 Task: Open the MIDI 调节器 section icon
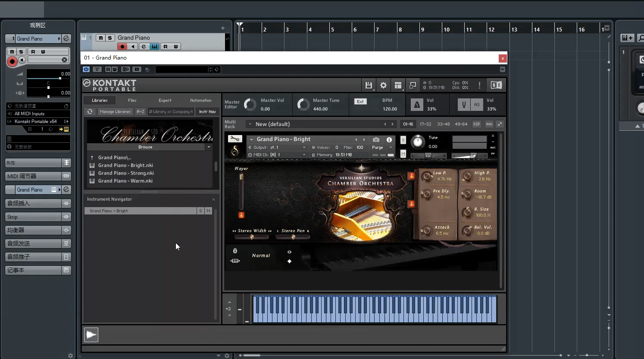click(66, 176)
